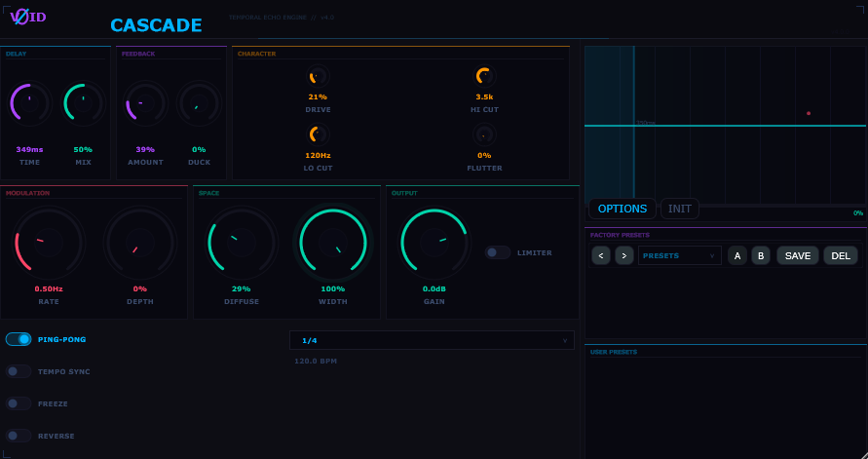The width and height of the screenshot is (868, 459).
Task: Click the 120Hz lo cut value
Action: [318, 155]
